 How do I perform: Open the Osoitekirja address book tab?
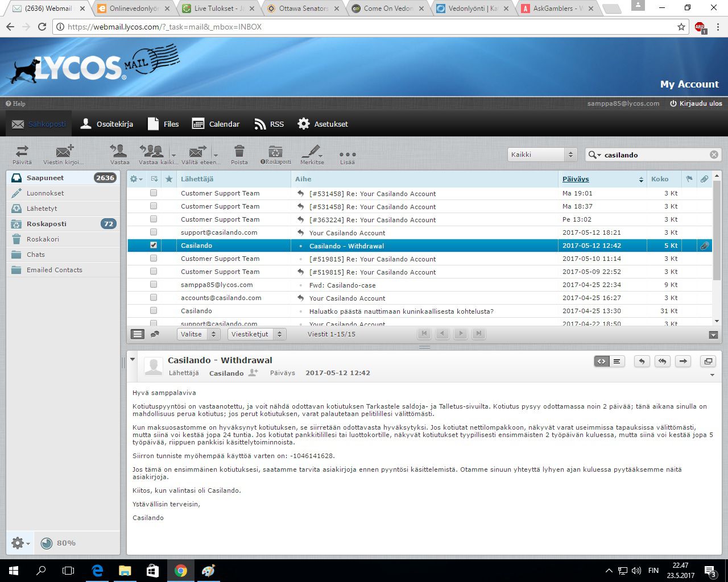click(x=106, y=124)
